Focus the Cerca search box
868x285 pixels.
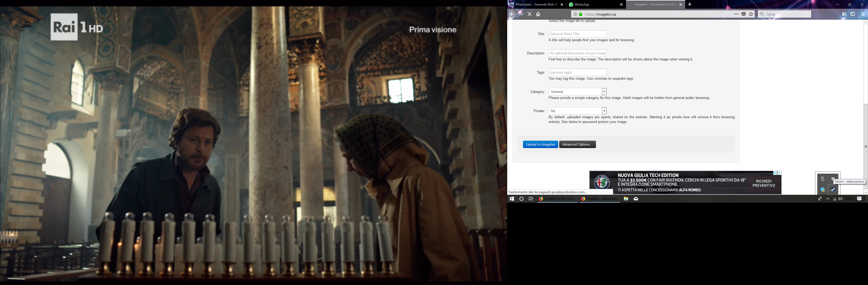pyautogui.click(x=785, y=14)
